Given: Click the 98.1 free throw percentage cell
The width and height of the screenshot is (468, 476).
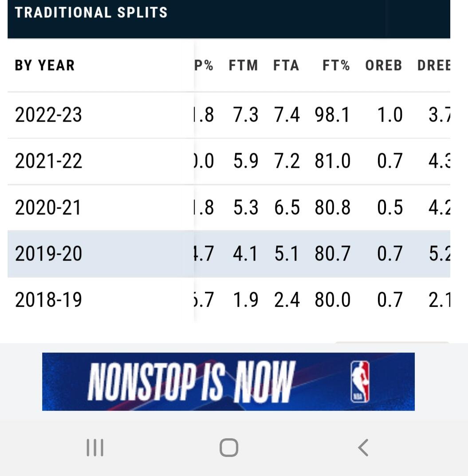Looking at the screenshot, I should pos(332,115).
